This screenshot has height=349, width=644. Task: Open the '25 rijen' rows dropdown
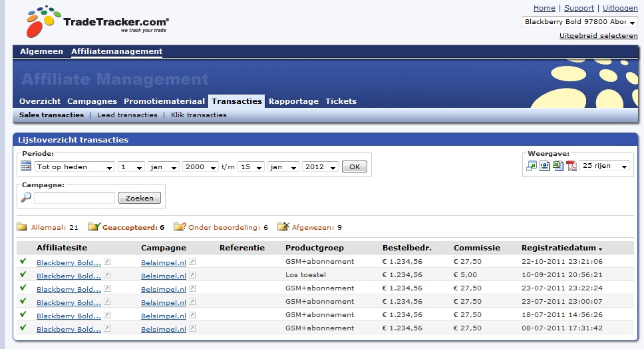(605, 166)
